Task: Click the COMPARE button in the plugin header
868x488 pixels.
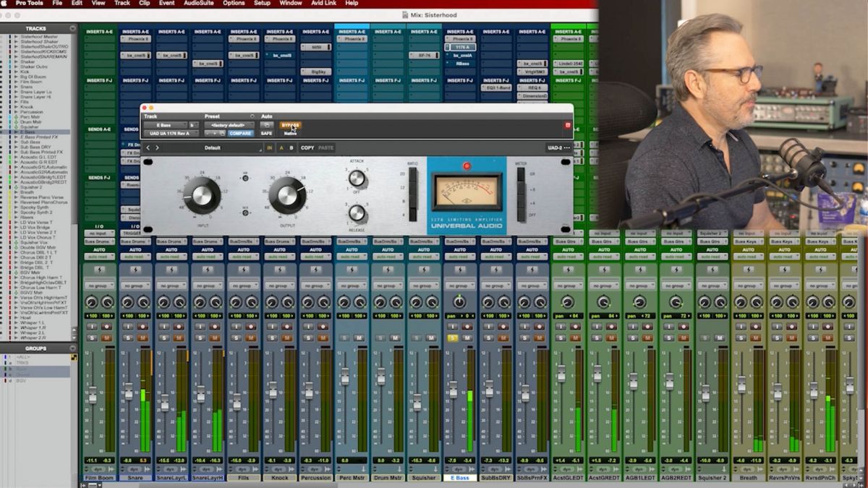Action: 240,134
